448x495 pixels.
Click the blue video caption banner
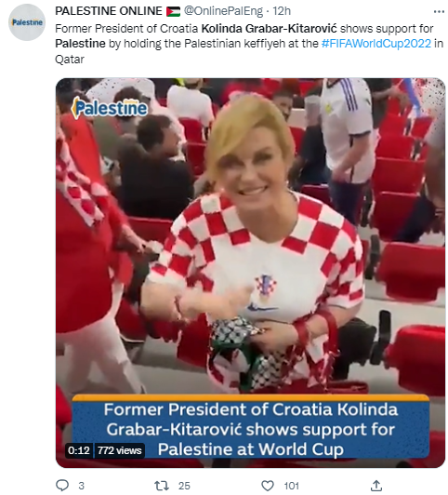click(x=251, y=426)
